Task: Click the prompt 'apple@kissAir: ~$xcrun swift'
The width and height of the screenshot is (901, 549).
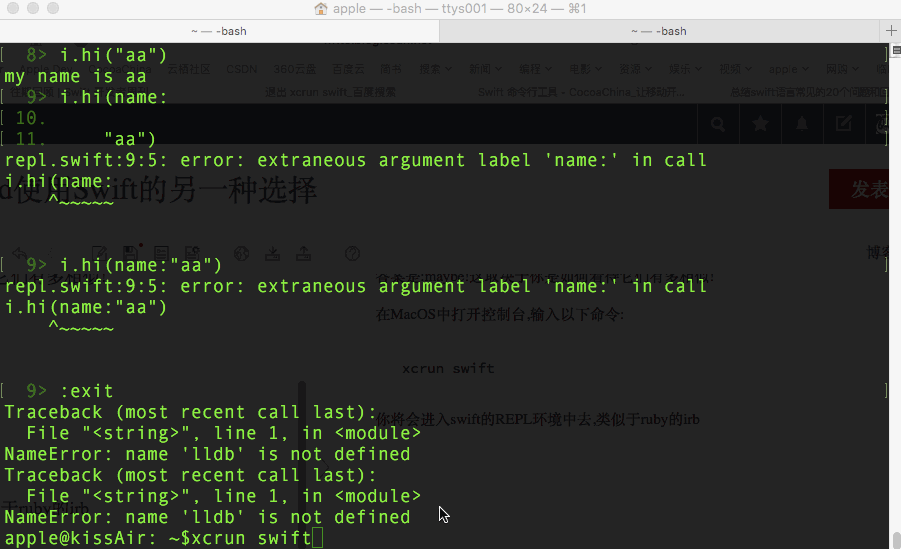Action: 158,538
